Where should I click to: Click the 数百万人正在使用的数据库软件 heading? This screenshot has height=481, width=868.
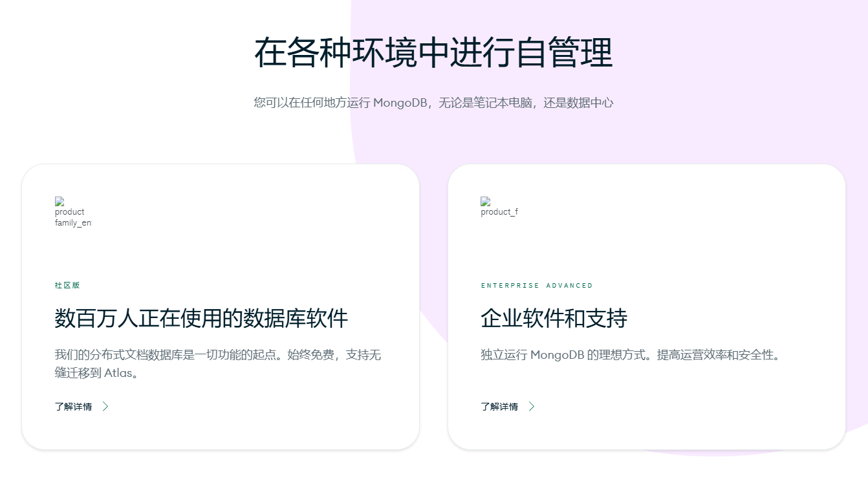pyautogui.click(x=202, y=318)
